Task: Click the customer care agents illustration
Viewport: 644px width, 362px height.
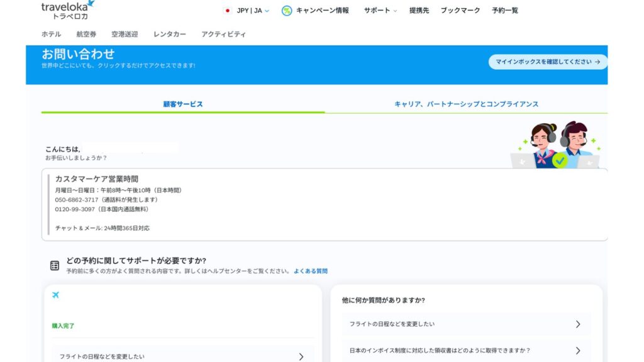Action: [557, 145]
